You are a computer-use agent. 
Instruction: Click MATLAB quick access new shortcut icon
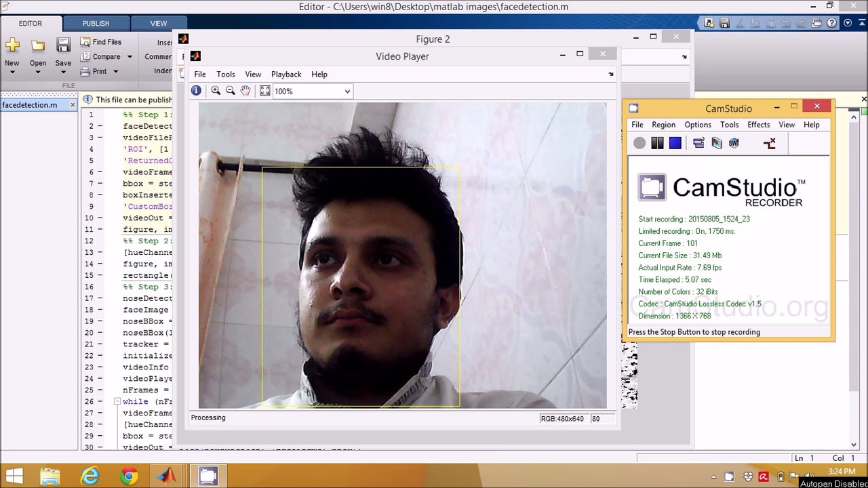click(709, 23)
